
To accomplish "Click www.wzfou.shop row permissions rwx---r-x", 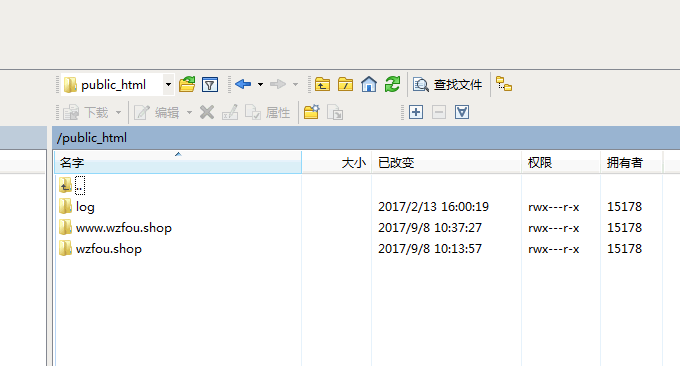I will (553, 228).
